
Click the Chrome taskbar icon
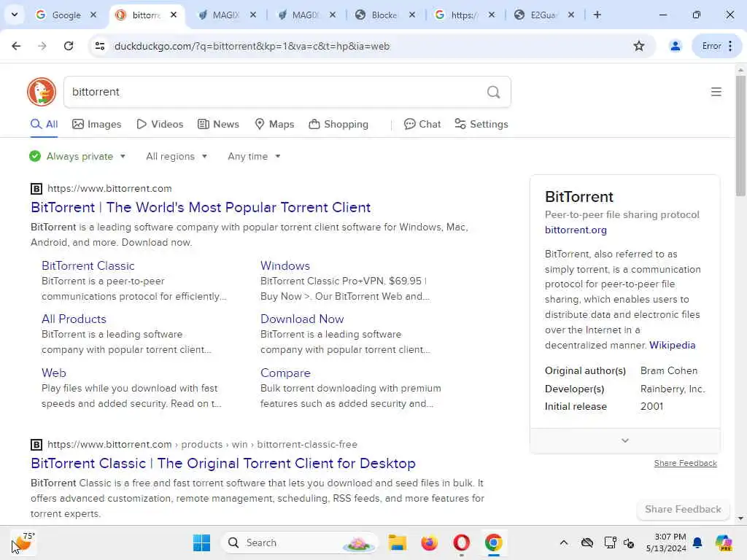[x=494, y=542]
